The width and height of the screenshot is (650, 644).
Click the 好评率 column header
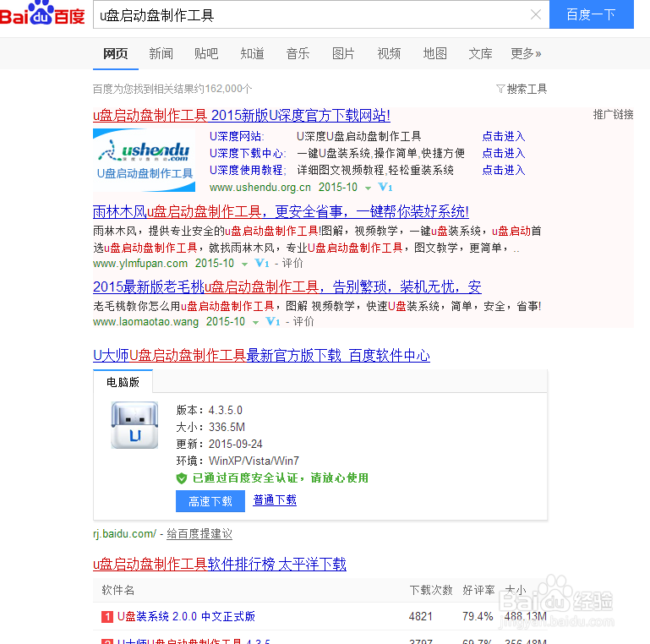478,590
